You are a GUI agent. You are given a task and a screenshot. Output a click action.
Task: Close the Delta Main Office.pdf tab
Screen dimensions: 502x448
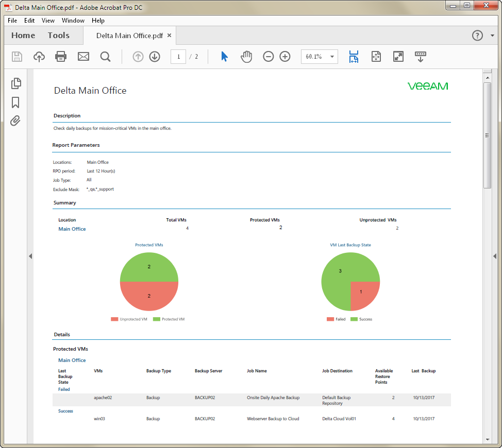tap(170, 35)
